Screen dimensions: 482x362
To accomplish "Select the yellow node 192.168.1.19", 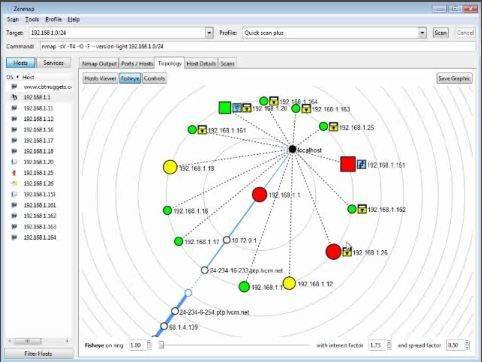I will (170, 167).
